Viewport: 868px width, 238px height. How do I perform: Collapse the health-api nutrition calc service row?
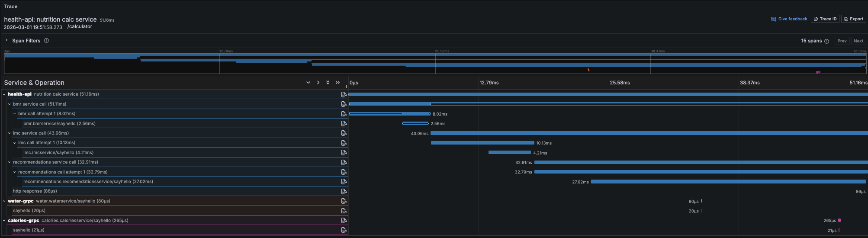click(x=4, y=94)
